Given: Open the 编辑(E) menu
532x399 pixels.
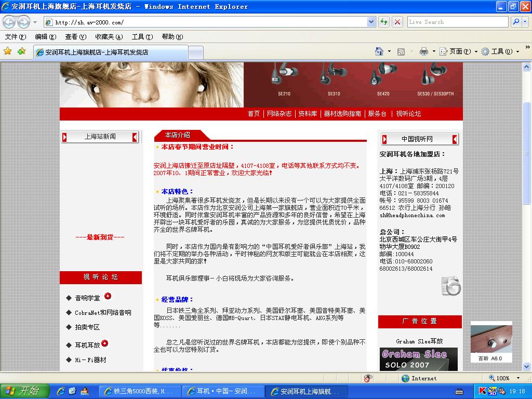Looking at the screenshot, I should 46,37.
